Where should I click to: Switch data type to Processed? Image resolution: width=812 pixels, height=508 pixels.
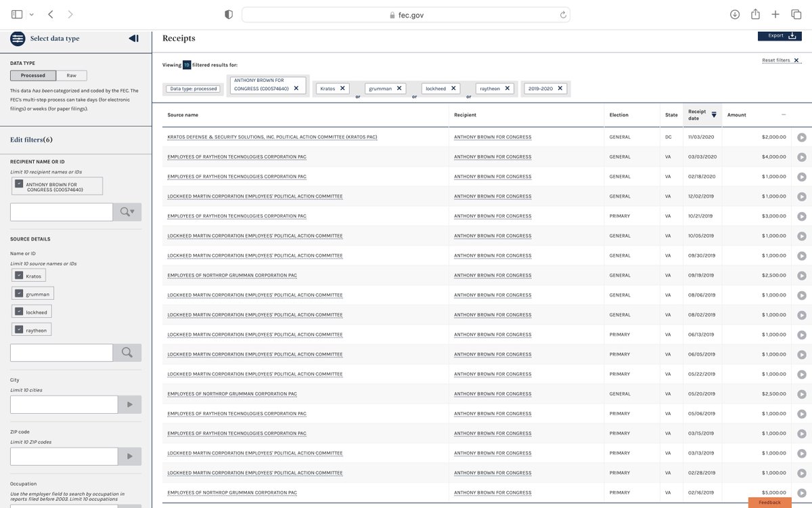pyautogui.click(x=33, y=76)
